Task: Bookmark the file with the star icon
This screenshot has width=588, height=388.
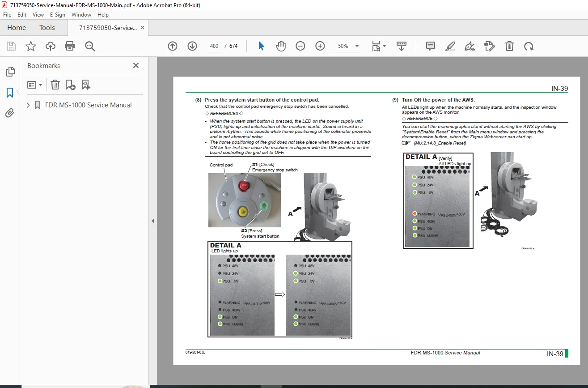Action: (x=31, y=46)
